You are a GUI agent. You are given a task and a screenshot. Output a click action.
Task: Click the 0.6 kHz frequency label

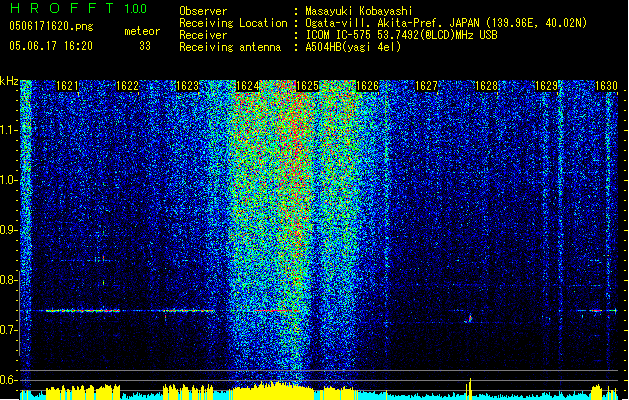(9, 380)
